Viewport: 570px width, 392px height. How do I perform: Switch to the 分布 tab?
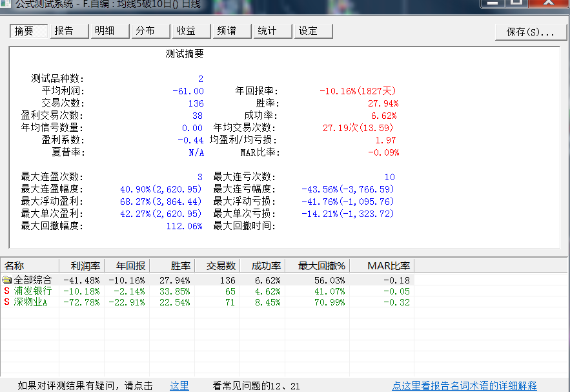[x=151, y=31]
